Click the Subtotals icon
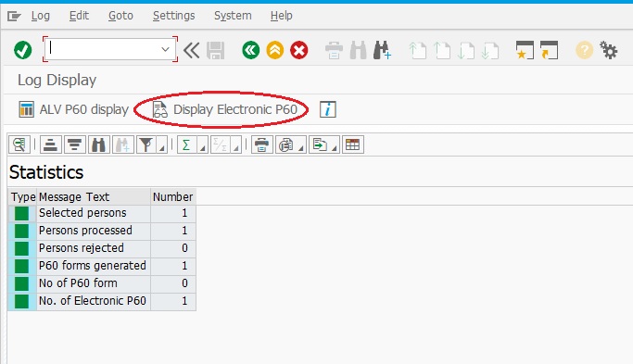 [220, 144]
